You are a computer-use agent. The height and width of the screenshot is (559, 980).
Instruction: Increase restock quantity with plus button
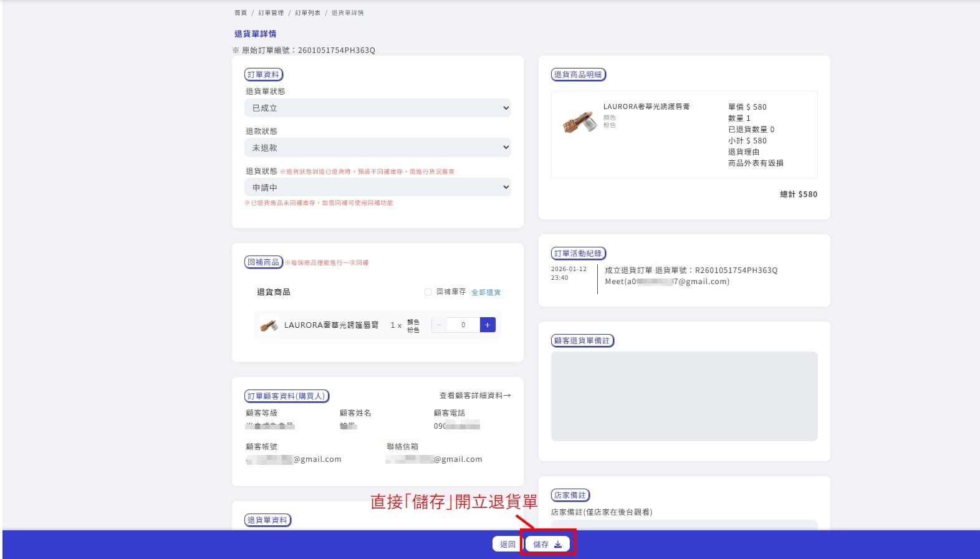(x=488, y=325)
